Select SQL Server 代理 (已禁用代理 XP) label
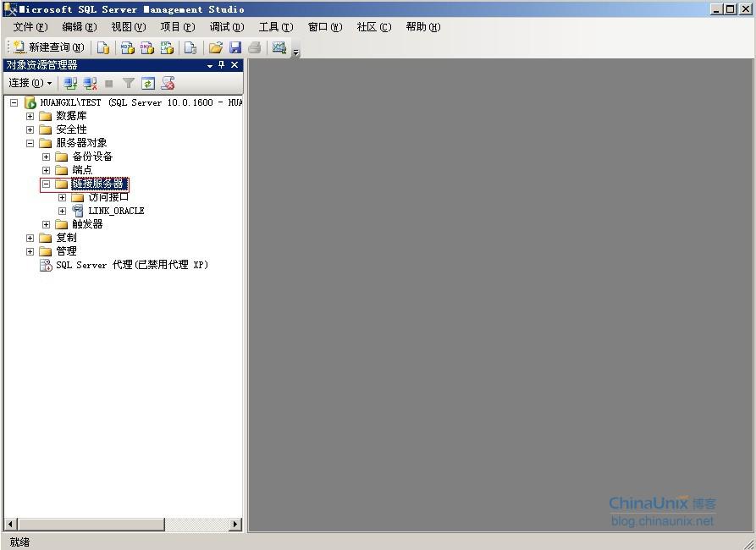Image resolution: width=756 pixels, height=550 pixels. pos(132,265)
